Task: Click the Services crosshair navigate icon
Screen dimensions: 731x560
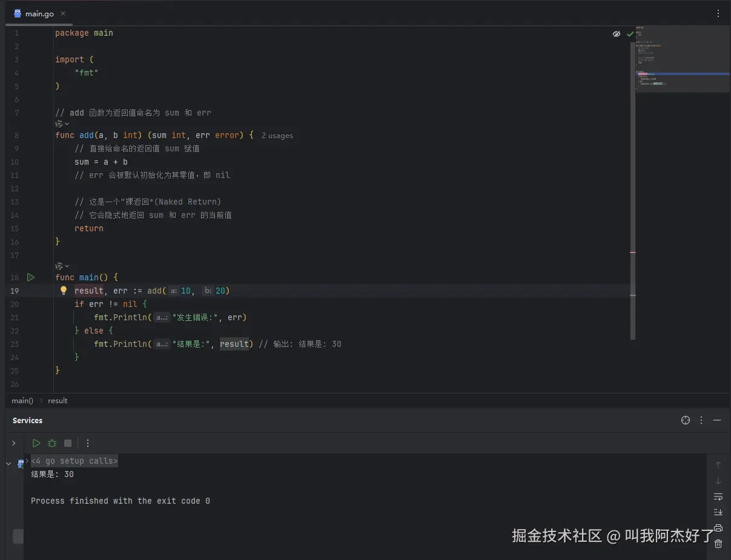Action: (x=686, y=420)
